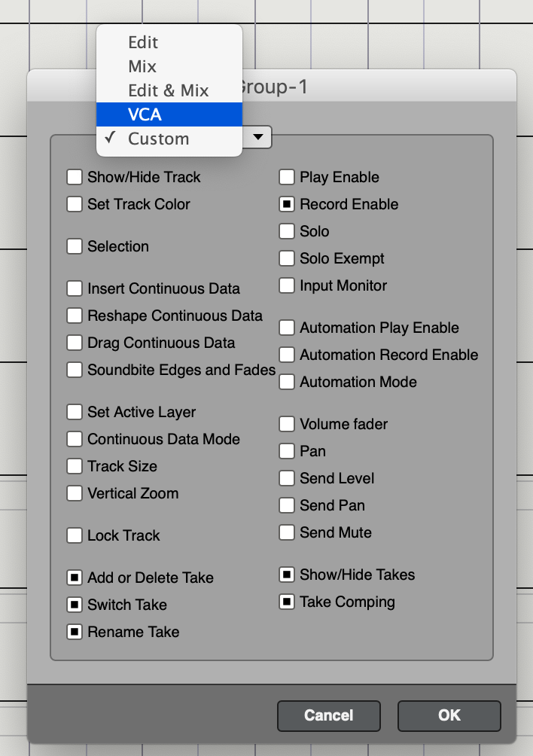Toggle the Take Comping checkbox

287,602
